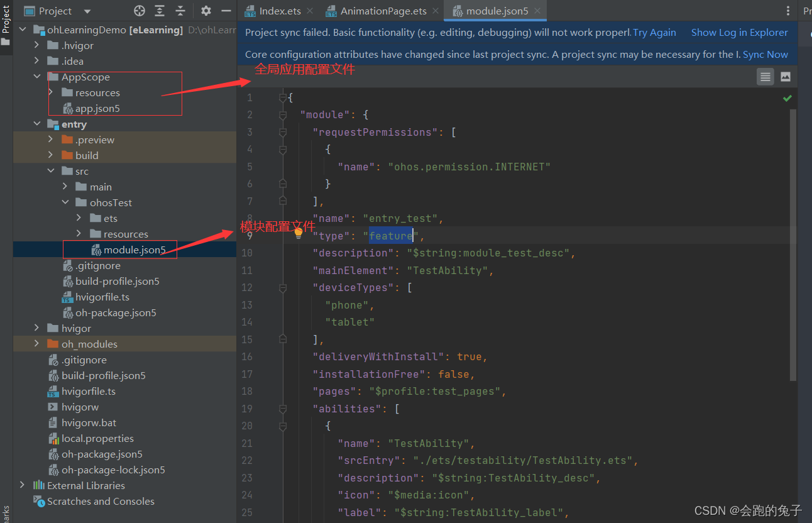Screen dimensions: 812x523
Task: Open the editor tabs more-options menu
Action: click(788, 11)
